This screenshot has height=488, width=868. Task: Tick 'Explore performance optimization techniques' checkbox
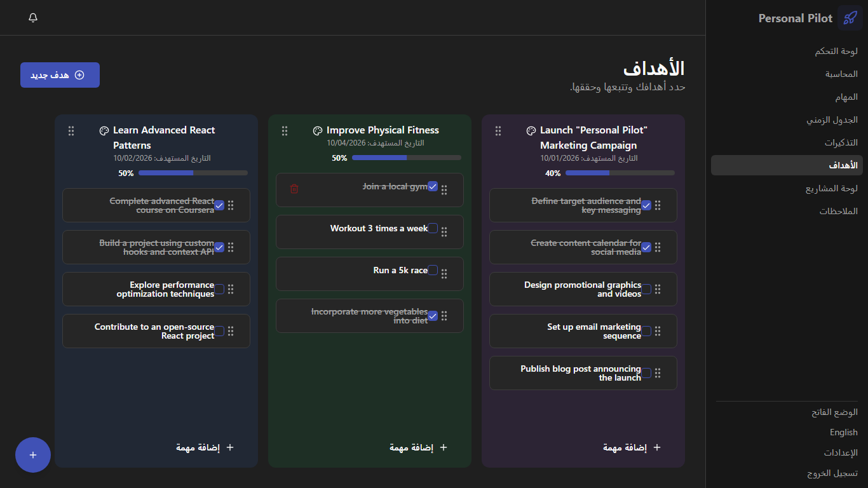tap(219, 289)
